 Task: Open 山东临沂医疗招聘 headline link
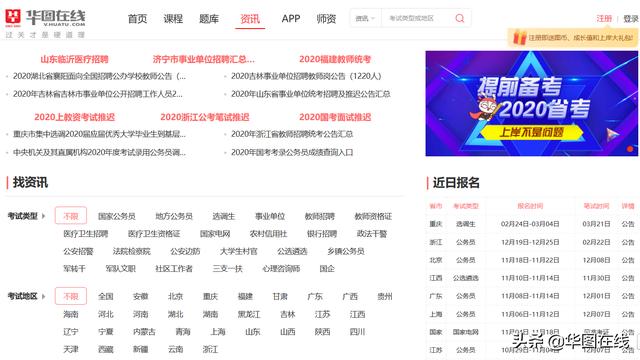coord(74,59)
